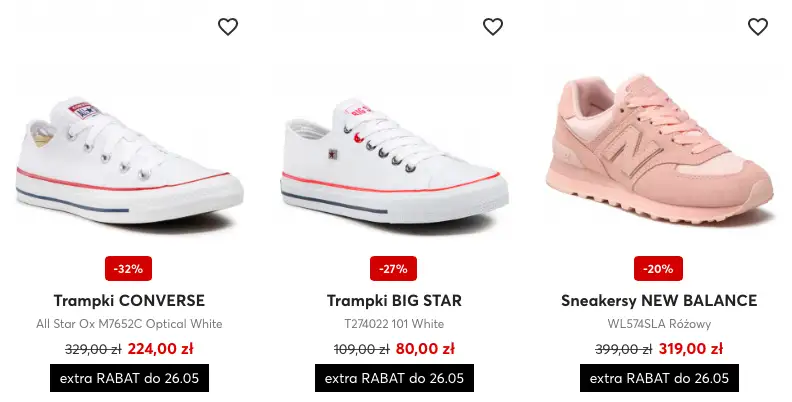Click the 80,00 zł sale price

pyautogui.click(x=425, y=349)
